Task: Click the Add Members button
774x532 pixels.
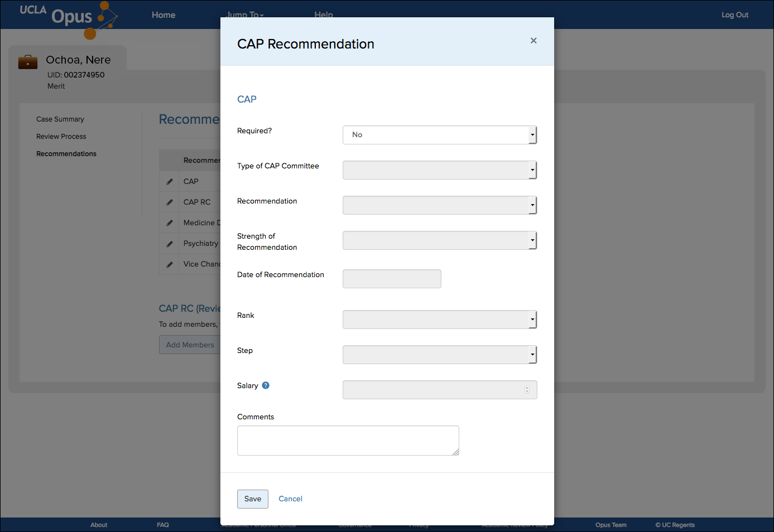Action: (x=190, y=345)
